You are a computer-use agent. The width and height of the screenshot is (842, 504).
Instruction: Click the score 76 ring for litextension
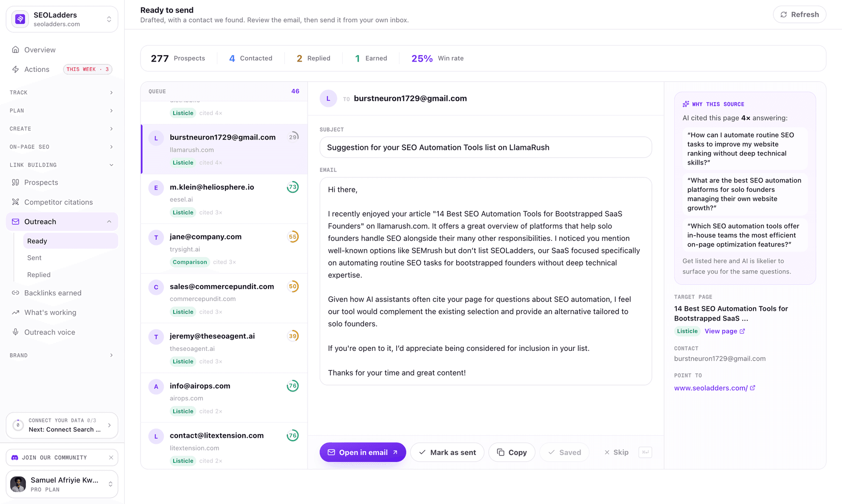coord(293,436)
